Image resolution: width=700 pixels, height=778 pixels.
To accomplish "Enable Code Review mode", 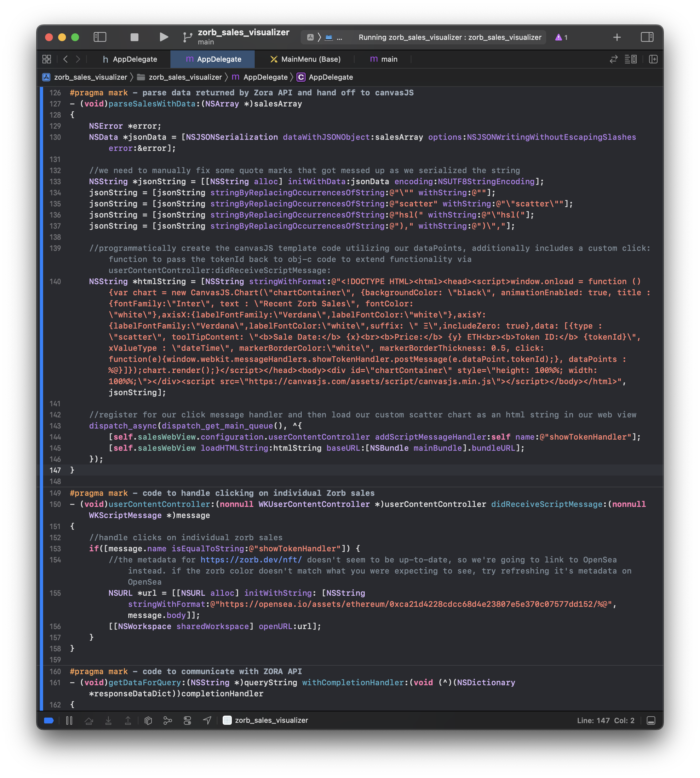I will click(613, 59).
